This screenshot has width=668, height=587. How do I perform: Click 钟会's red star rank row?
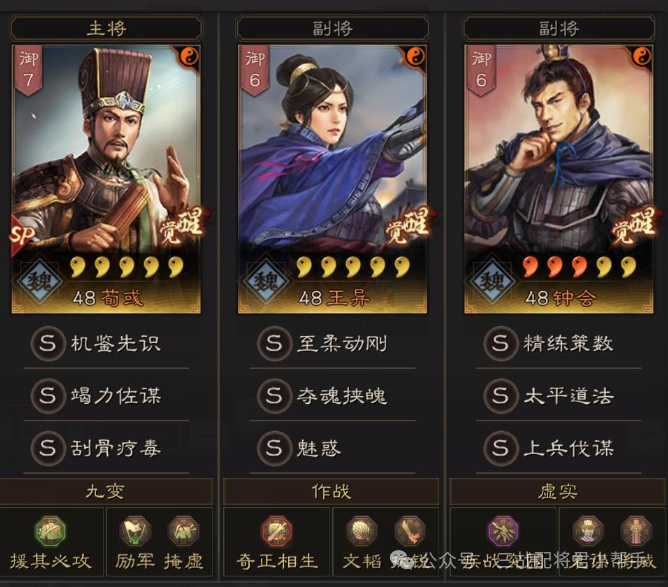tap(580, 267)
